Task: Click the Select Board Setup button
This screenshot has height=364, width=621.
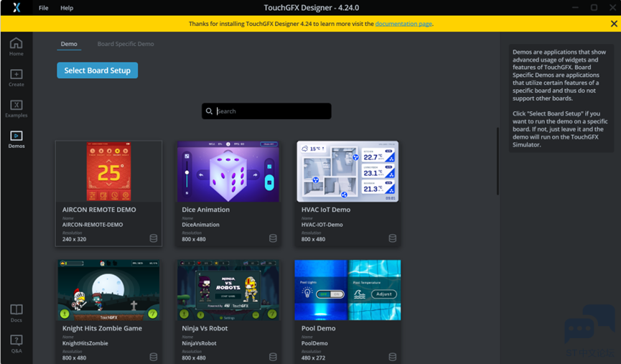Action: [x=98, y=70]
